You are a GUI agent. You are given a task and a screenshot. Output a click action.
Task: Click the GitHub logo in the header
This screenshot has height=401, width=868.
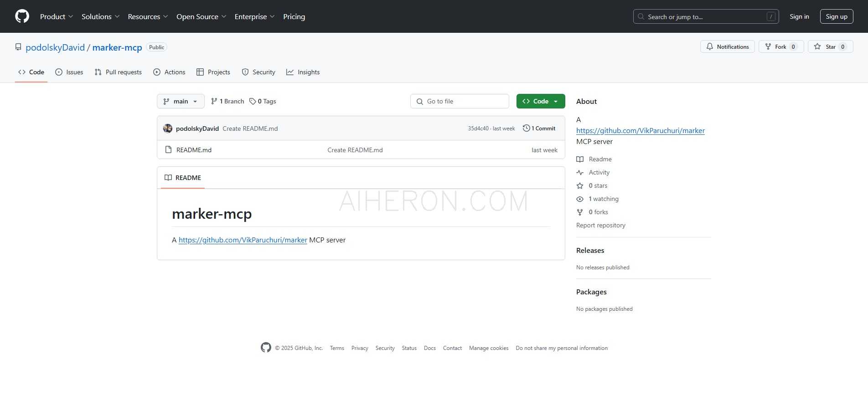(x=22, y=16)
